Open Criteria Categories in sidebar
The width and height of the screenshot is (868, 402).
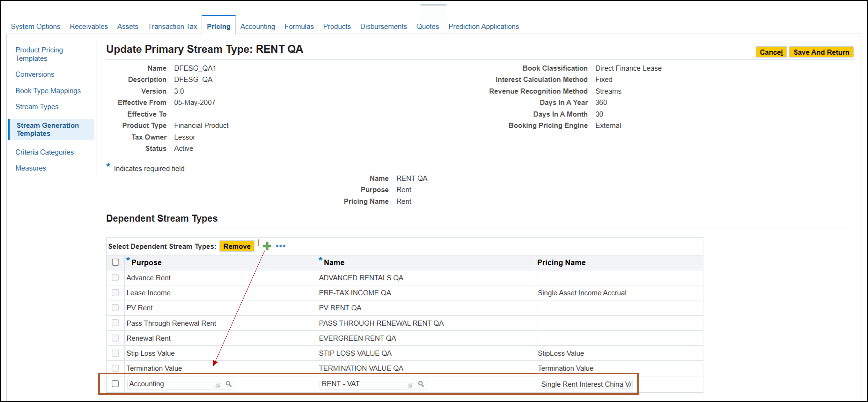point(45,152)
